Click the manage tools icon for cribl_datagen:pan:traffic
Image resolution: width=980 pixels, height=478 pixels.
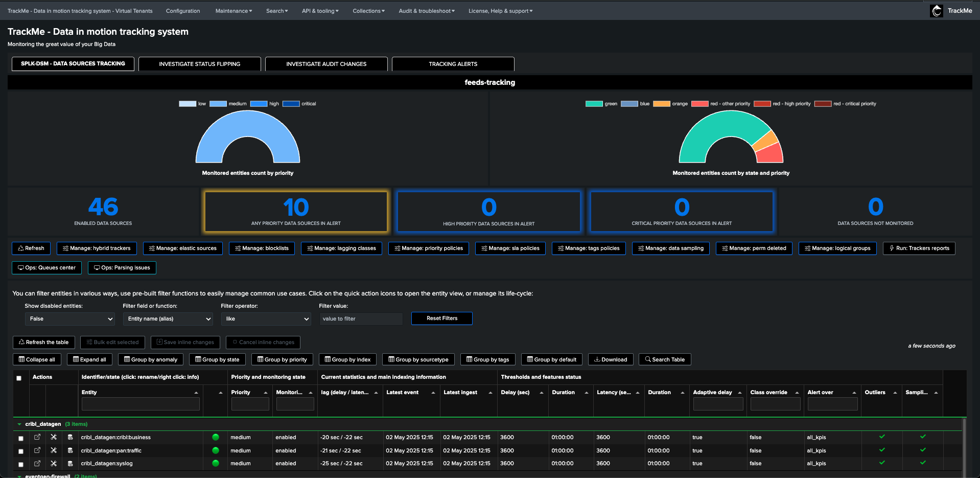point(54,450)
